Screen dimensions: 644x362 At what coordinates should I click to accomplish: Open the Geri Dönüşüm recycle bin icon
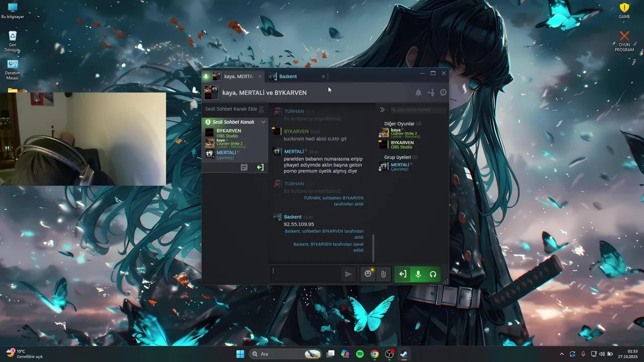click(x=13, y=41)
